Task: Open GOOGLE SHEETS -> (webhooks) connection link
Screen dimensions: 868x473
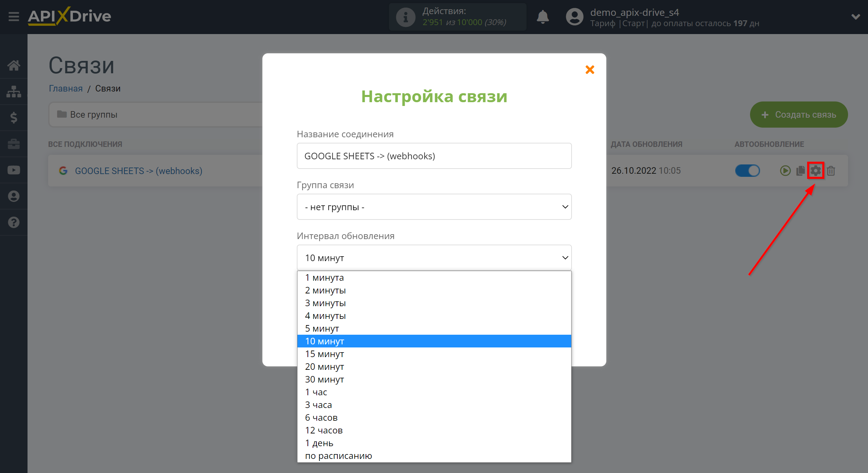Action: [139, 171]
